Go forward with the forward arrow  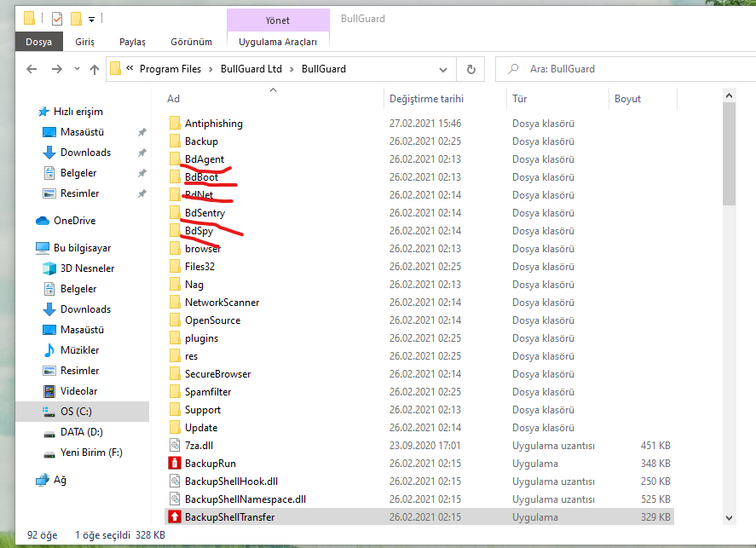[57, 69]
